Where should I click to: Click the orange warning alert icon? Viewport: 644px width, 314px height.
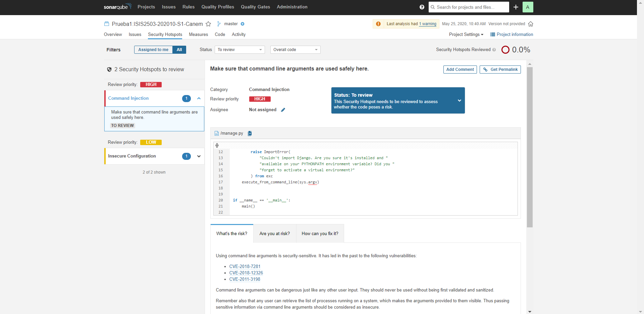click(378, 24)
